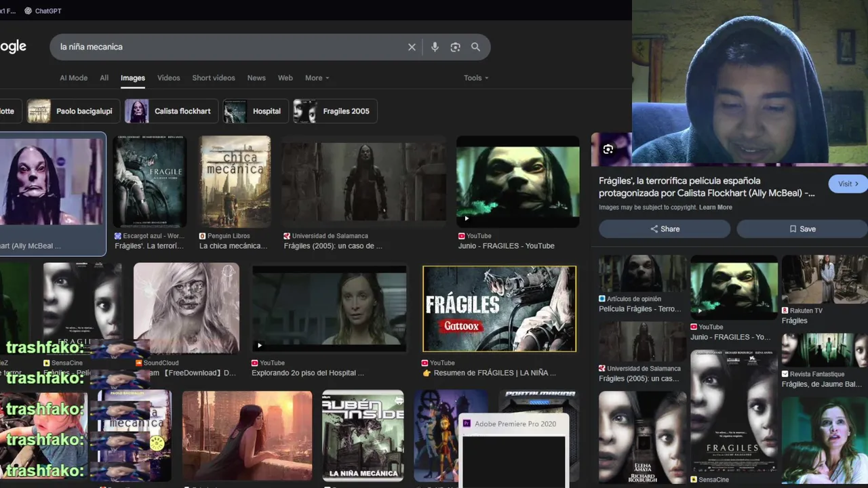Start voice search with microphone icon
Screen dimensions: 868x488
point(435,47)
